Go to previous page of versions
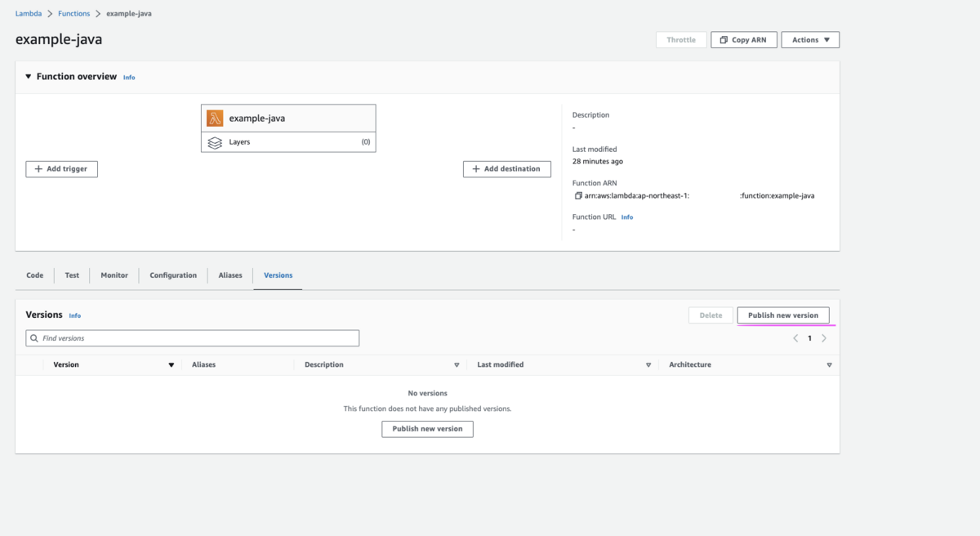980x536 pixels. coord(795,338)
